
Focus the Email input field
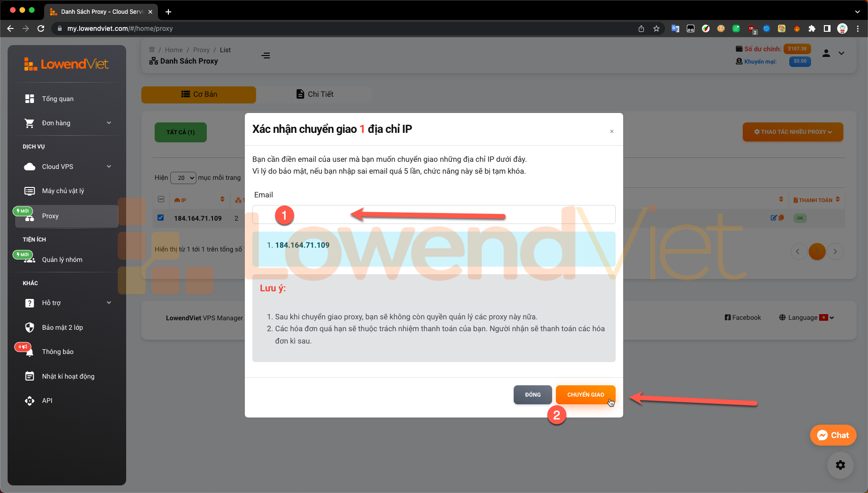click(434, 214)
